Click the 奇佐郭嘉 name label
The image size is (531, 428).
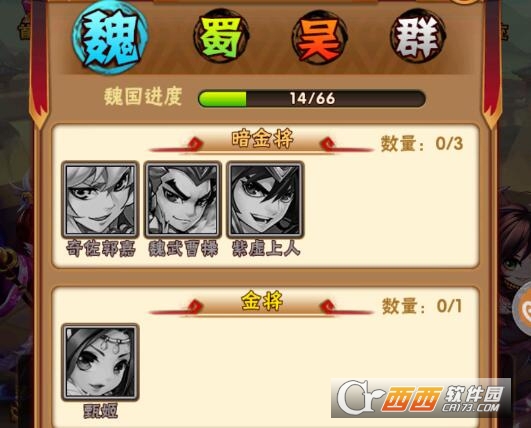tap(101, 249)
